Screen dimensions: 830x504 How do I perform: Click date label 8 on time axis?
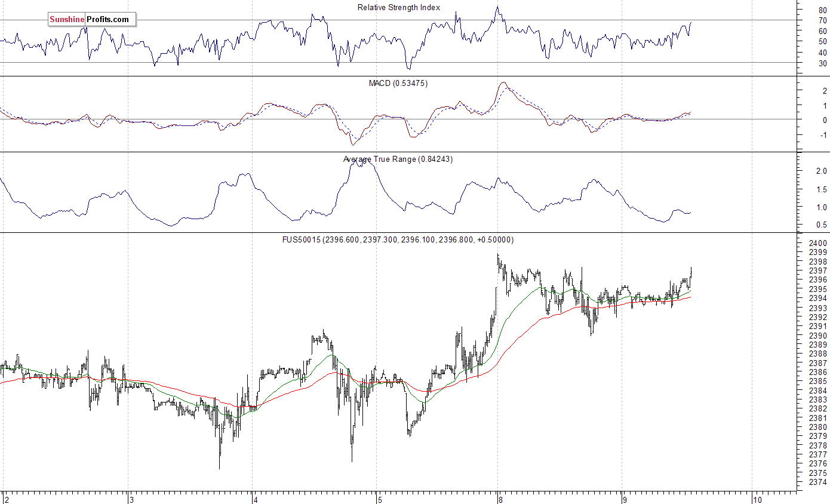point(500,499)
